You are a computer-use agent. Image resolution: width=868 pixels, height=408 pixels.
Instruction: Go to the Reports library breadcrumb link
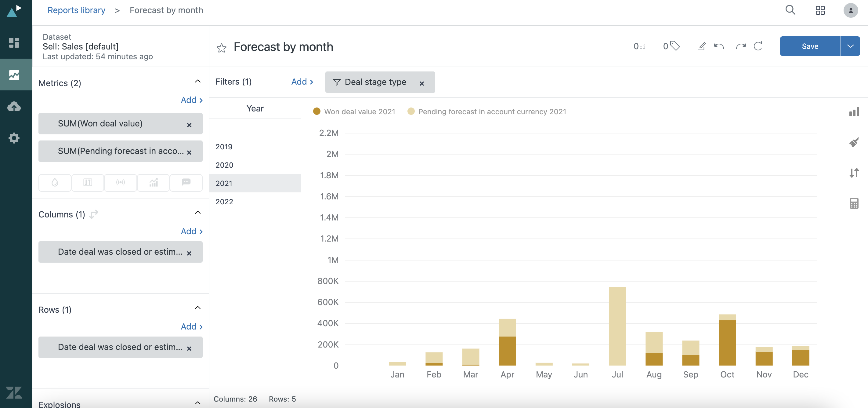[x=76, y=10]
